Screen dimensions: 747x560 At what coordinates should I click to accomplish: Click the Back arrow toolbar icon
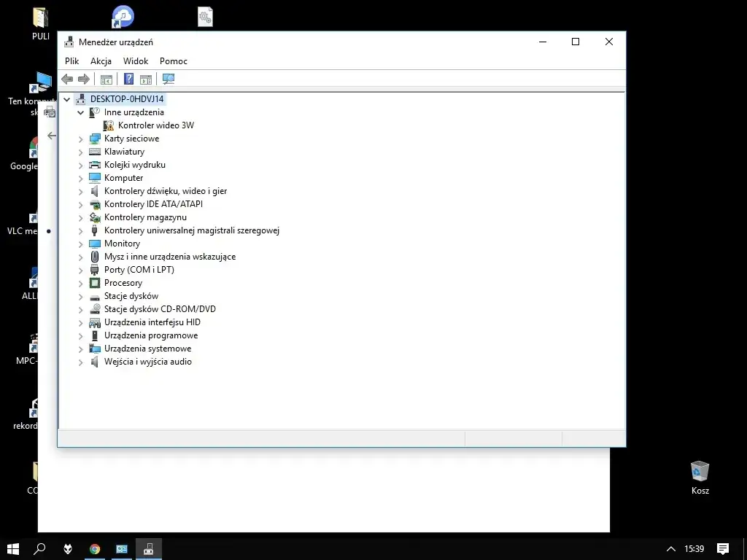pos(67,79)
